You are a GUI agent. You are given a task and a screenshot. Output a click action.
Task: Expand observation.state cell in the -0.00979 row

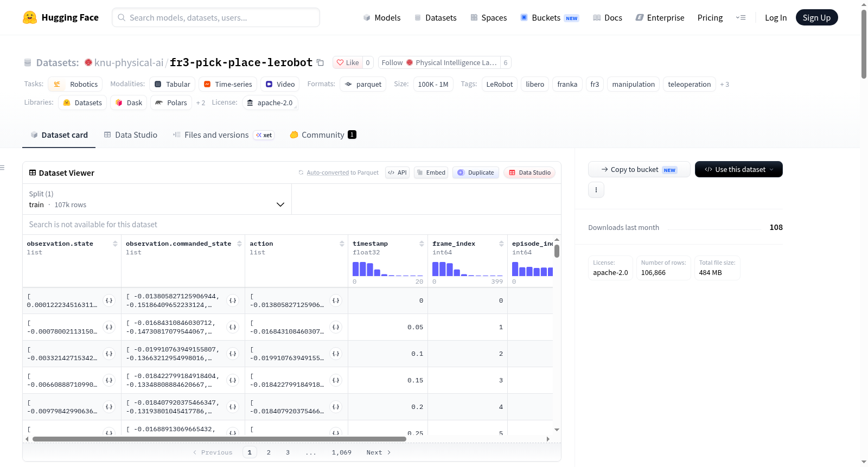tap(109, 407)
